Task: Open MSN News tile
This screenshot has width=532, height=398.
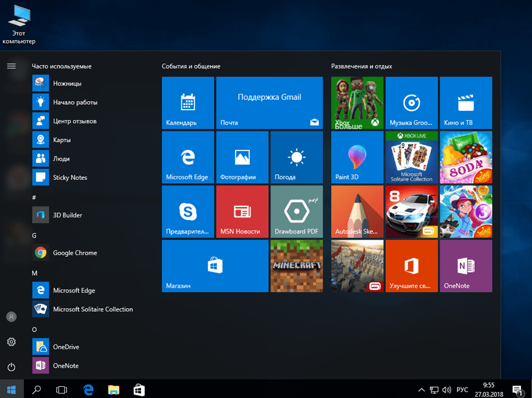Action: click(x=242, y=212)
